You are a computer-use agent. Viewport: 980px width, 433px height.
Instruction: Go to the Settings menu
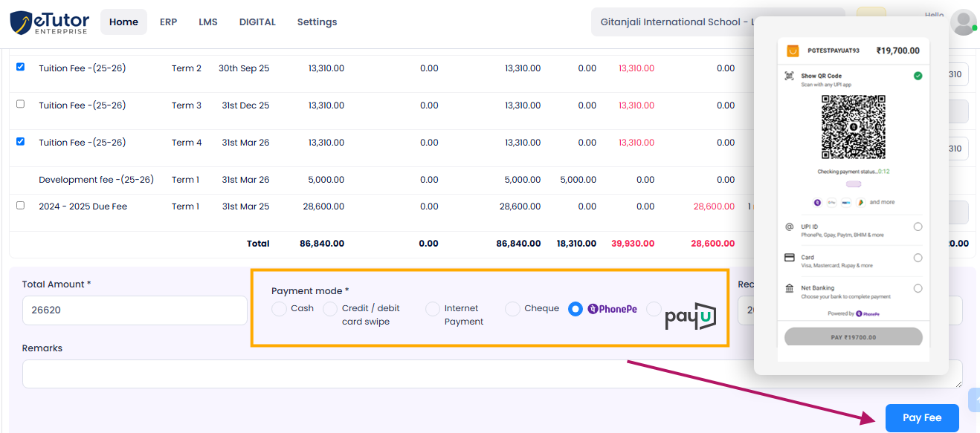317,22
